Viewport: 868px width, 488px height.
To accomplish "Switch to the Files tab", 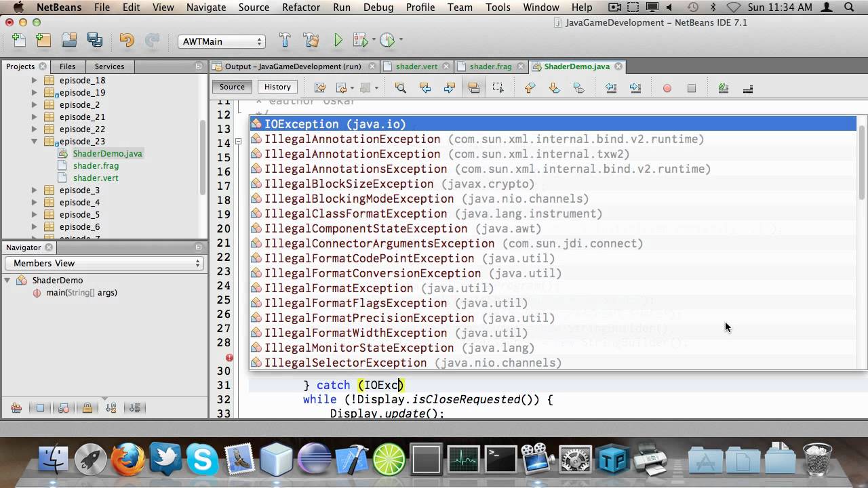I will [67, 66].
